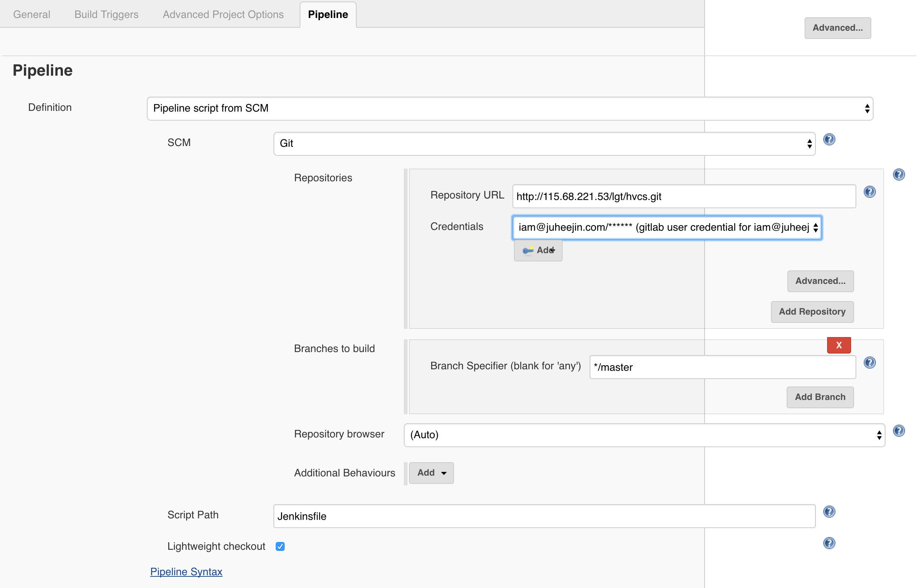Open Repository browser Auto dropdown
Viewport: 920px width, 588px height.
coord(644,435)
